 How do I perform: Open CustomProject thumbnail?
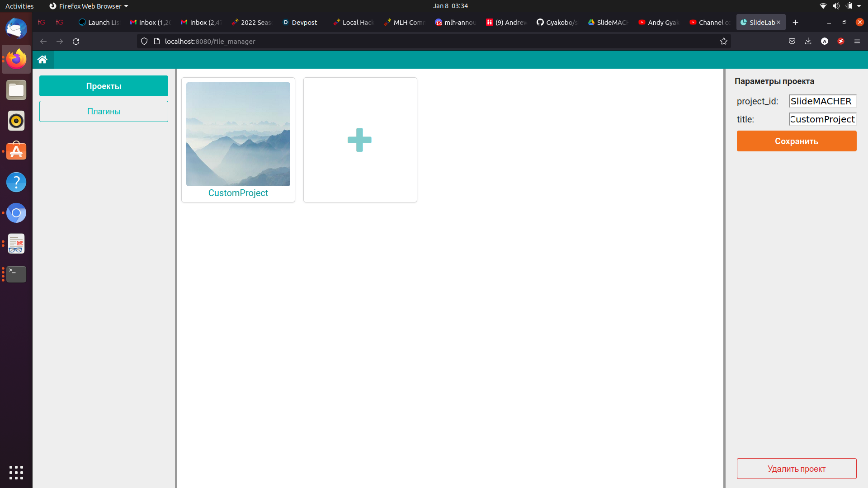(x=238, y=134)
